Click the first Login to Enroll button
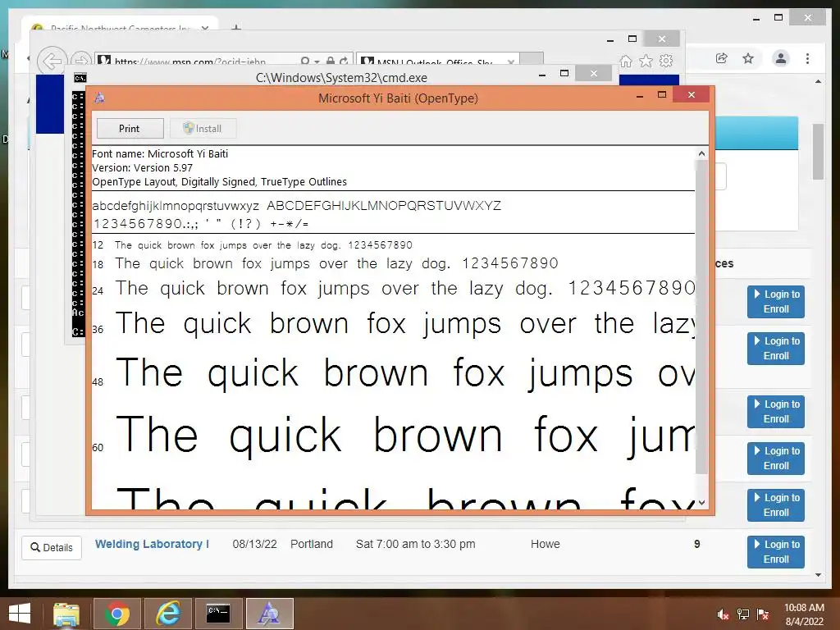840x630 pixels. click(776, 302)
